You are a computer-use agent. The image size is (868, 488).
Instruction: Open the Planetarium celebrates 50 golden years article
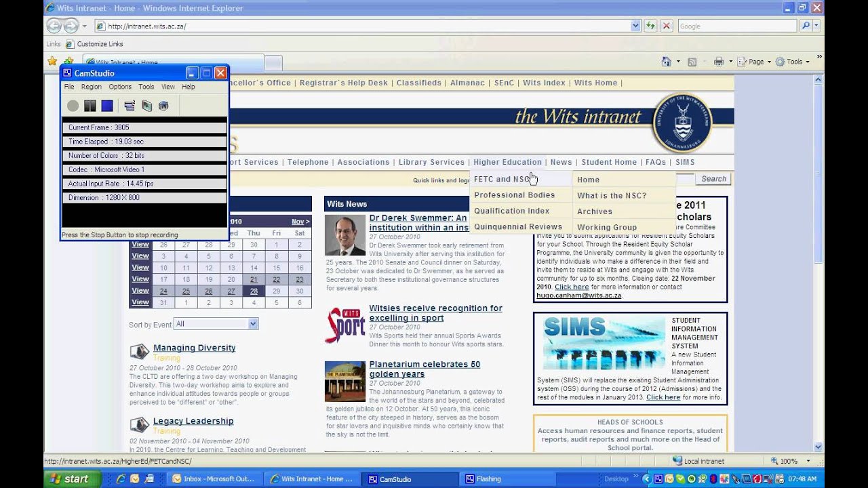425,369
